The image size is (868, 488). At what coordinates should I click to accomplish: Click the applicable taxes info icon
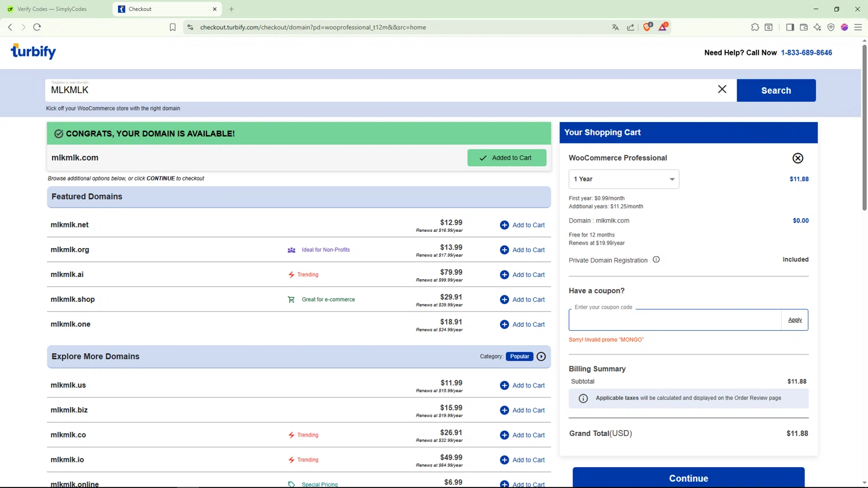pos(583,398)
